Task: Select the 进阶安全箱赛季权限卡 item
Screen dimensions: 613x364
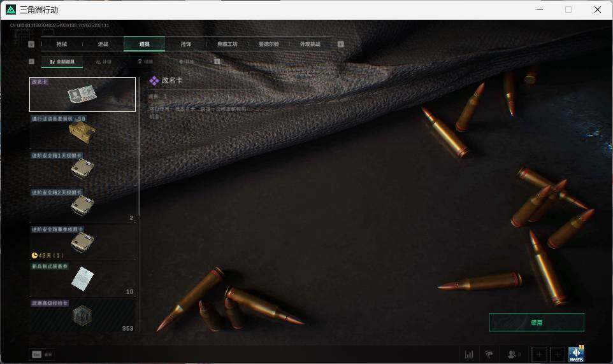Action: click(82, 242)
